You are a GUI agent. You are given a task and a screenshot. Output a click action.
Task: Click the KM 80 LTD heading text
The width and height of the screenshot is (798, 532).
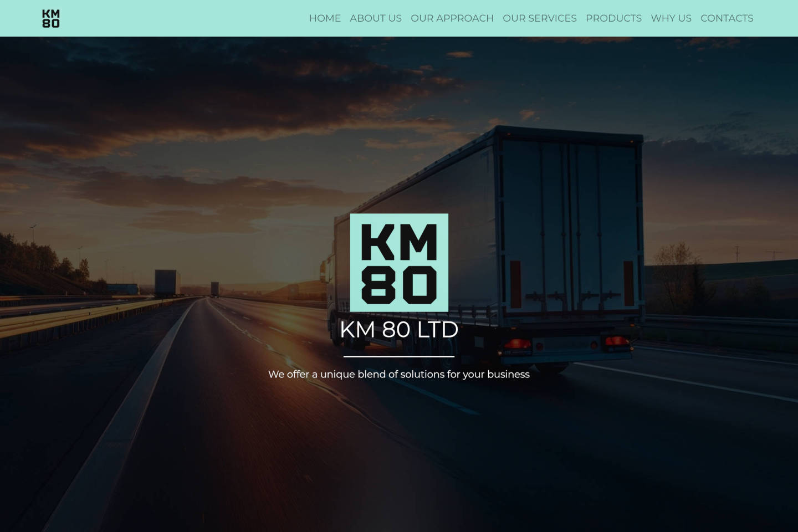399,330
